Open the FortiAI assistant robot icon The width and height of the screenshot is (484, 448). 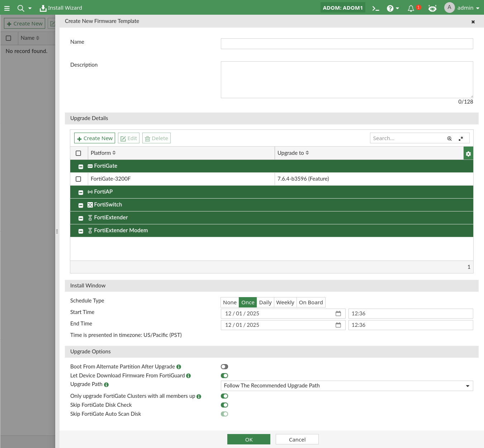(432, 8)
